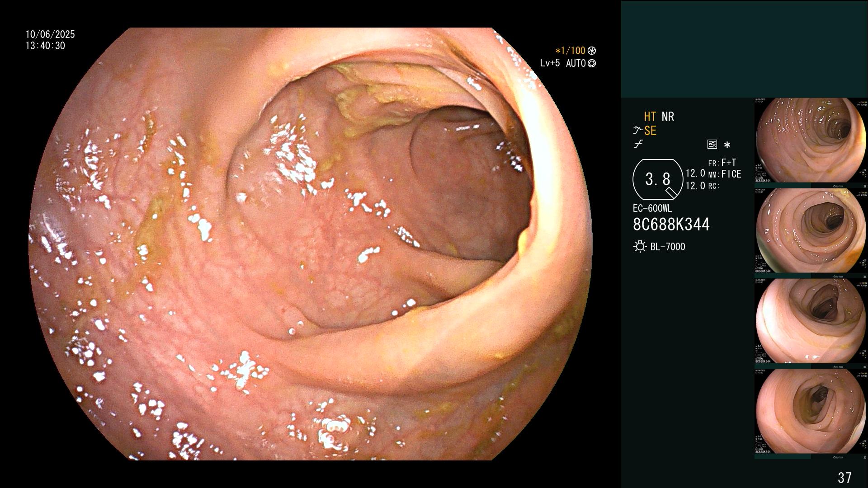This screenshot has height=488, width=868.
Task: Click the AUTO iris mode icon
Action: (592, 63)
